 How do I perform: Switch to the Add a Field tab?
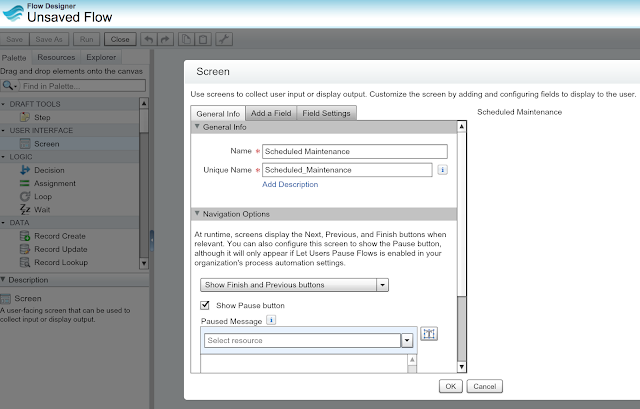point(270,113)
